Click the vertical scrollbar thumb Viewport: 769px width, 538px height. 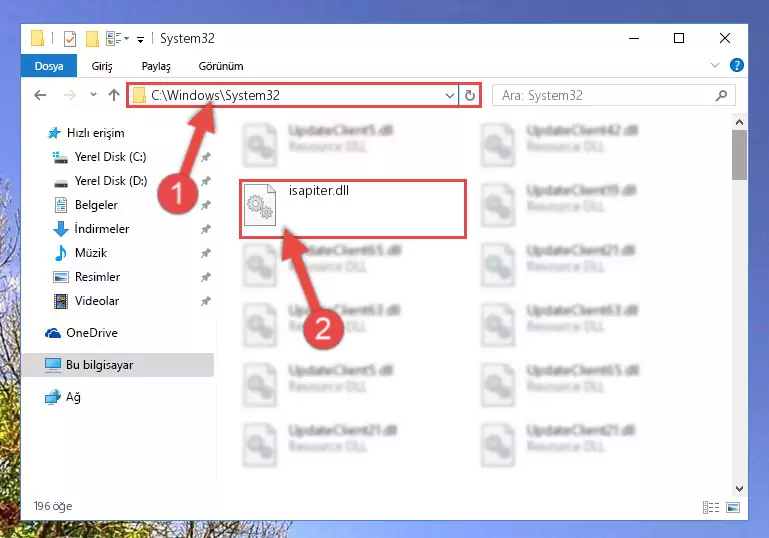click(x=740, y=155)
